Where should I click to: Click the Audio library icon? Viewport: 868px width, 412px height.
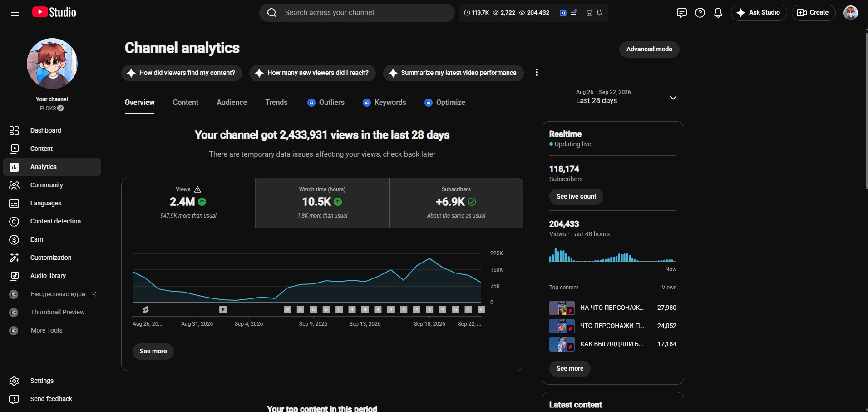tap(14, 276)
